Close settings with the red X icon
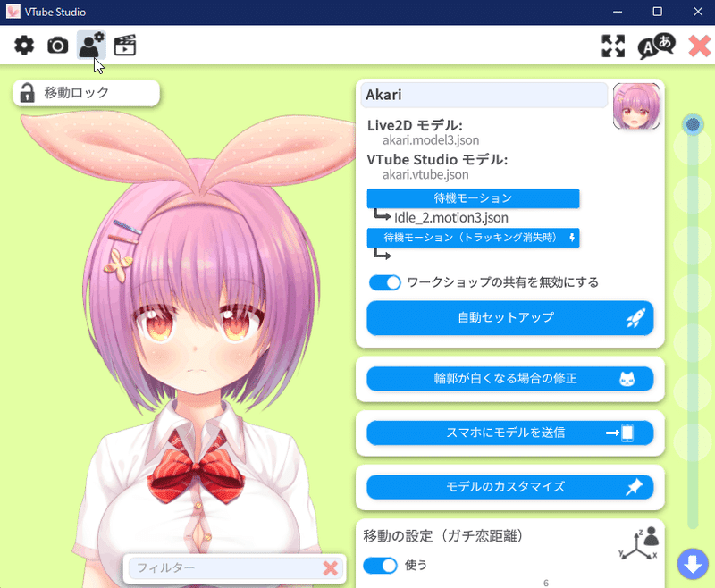This screenshot has height=588, width=715. pos(700,46)
